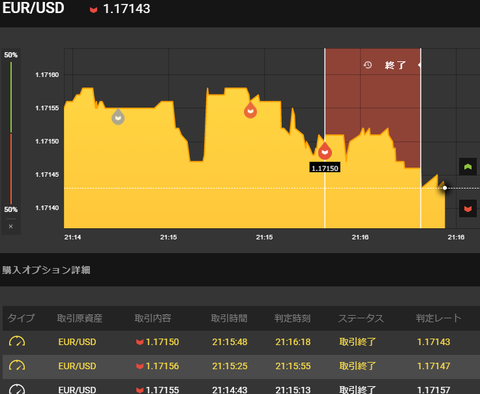Select the gray trade marker on chart
Image resolution: width=480 pixels, height=394 pixels.
click(x=118, y=117)
